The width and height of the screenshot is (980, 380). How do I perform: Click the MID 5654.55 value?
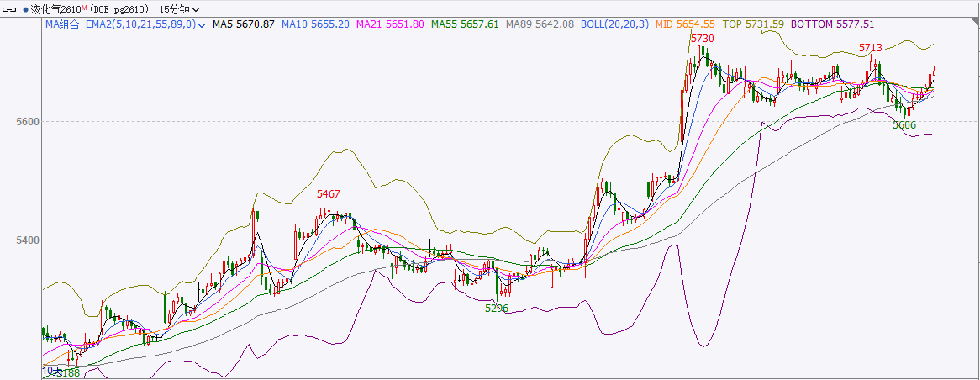pos(685,24)
